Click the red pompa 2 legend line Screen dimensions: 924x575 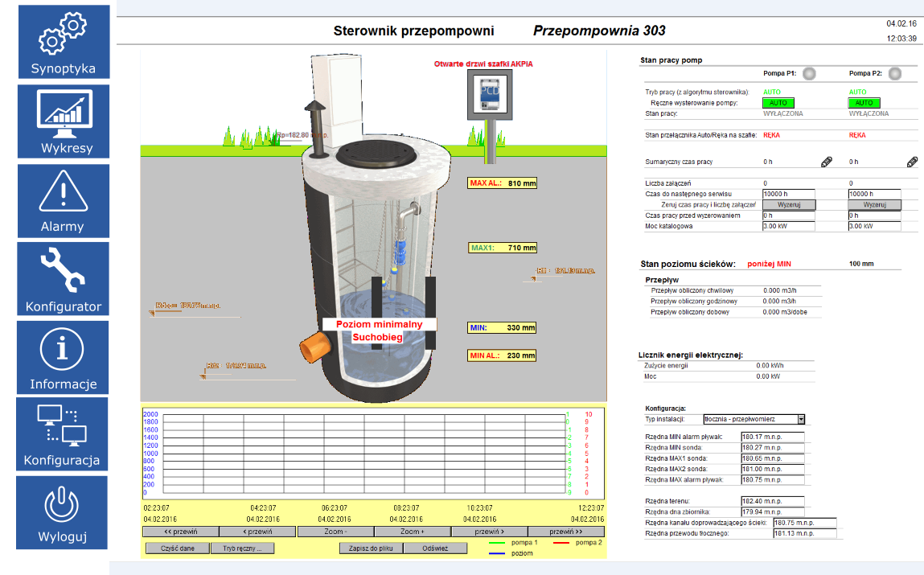tap(561, 543)
